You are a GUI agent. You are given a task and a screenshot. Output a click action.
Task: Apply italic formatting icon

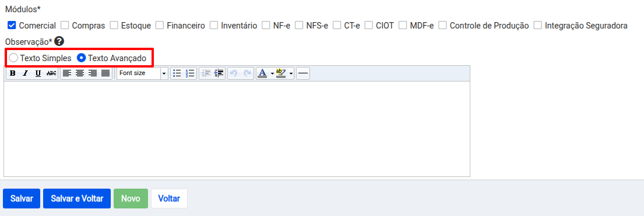pos(26,73)
